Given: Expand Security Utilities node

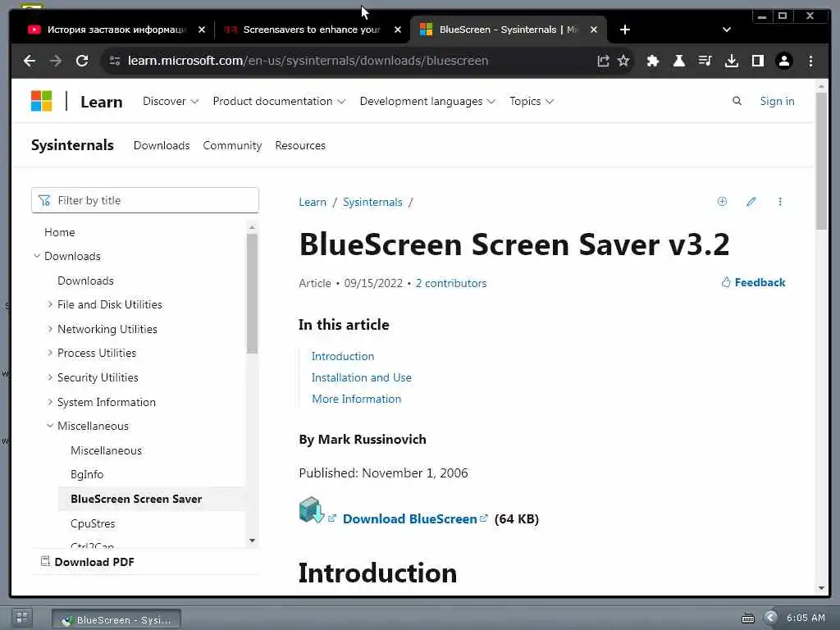Looking at the screenshot, I should pos(50,377).
